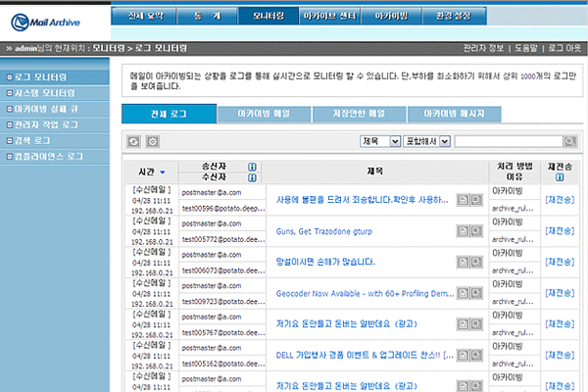Click the refresh log icon
588x392 pixels.
click(x=134, y=142)
